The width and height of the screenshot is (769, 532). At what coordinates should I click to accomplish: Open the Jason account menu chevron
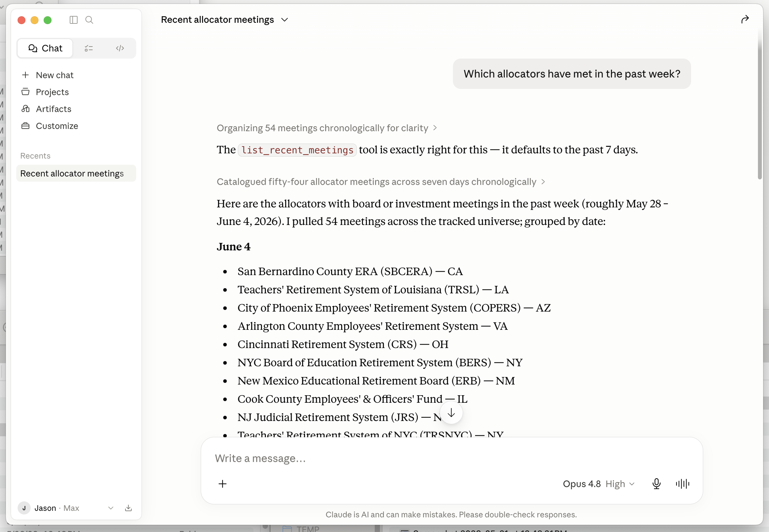pos(111,508)
